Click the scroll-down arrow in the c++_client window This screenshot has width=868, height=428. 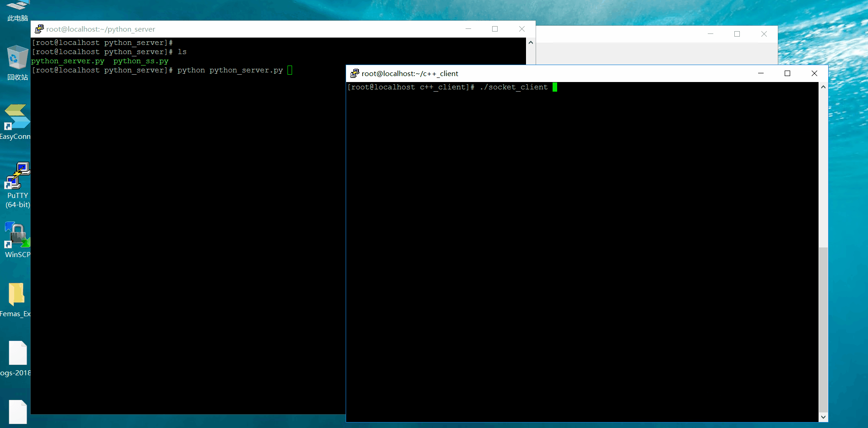tap(823, 417)
